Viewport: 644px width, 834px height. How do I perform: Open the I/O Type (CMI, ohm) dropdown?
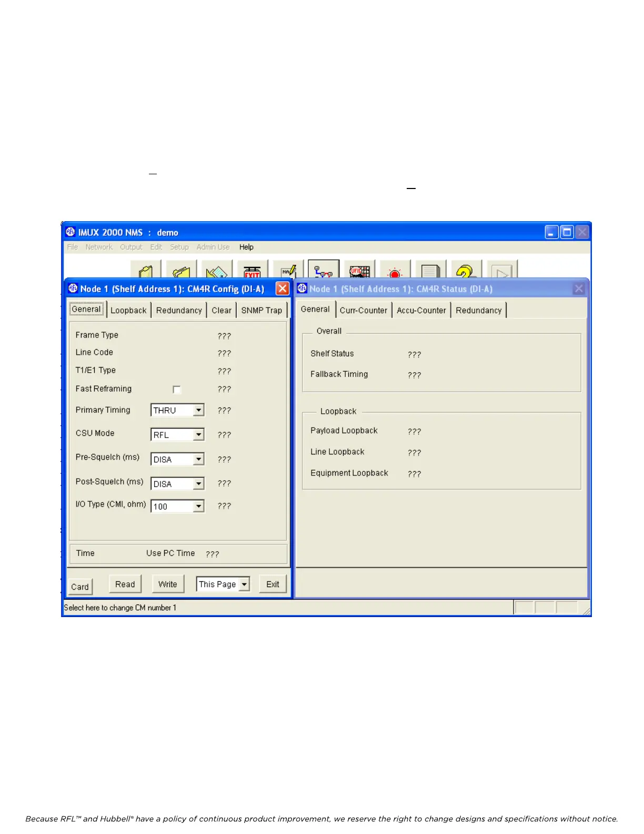(x=198, y=506)
